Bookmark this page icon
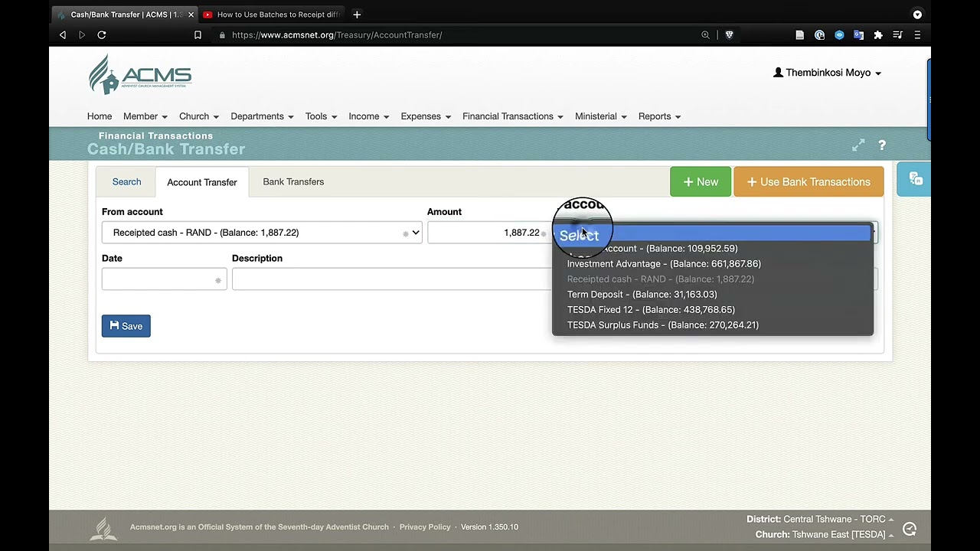The height and width of the screenshot is (551, 980). (x=198, y=35)
